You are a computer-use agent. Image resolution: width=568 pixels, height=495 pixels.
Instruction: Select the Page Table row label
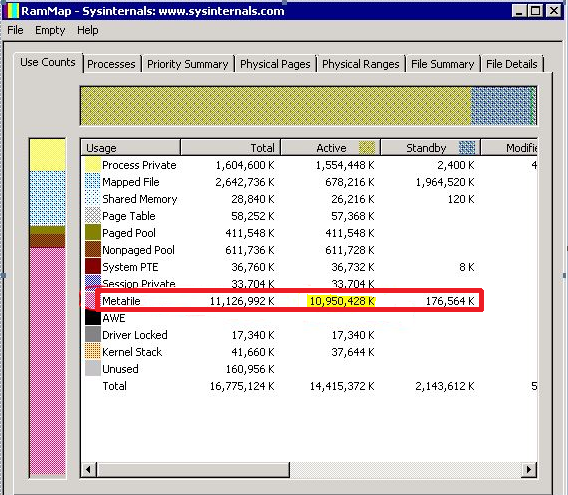tap(129, 216)
